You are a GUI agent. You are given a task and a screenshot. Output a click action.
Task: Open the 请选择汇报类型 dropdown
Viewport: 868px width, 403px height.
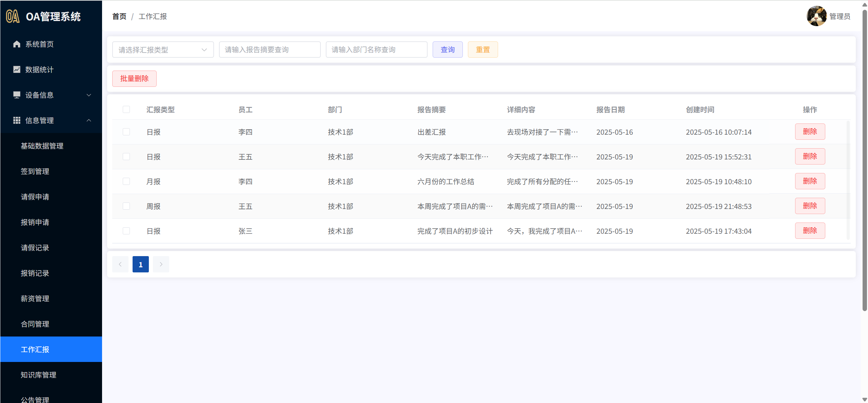point(163,50)
